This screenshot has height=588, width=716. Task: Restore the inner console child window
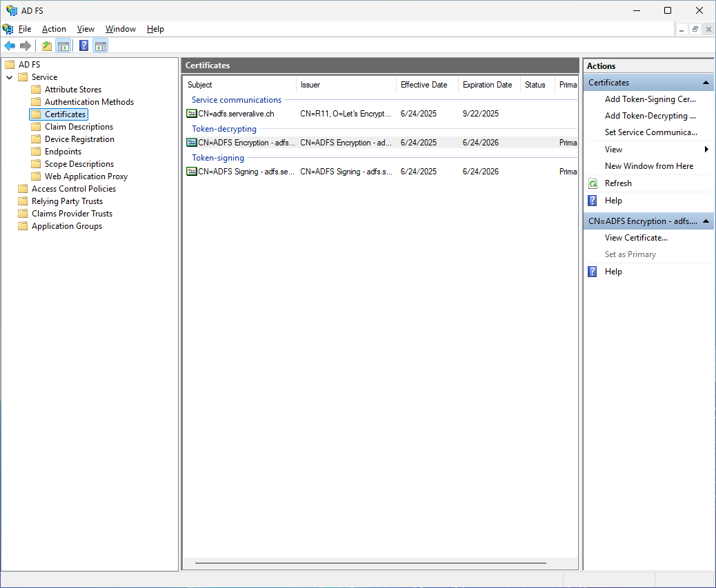(x=695, y=29)
